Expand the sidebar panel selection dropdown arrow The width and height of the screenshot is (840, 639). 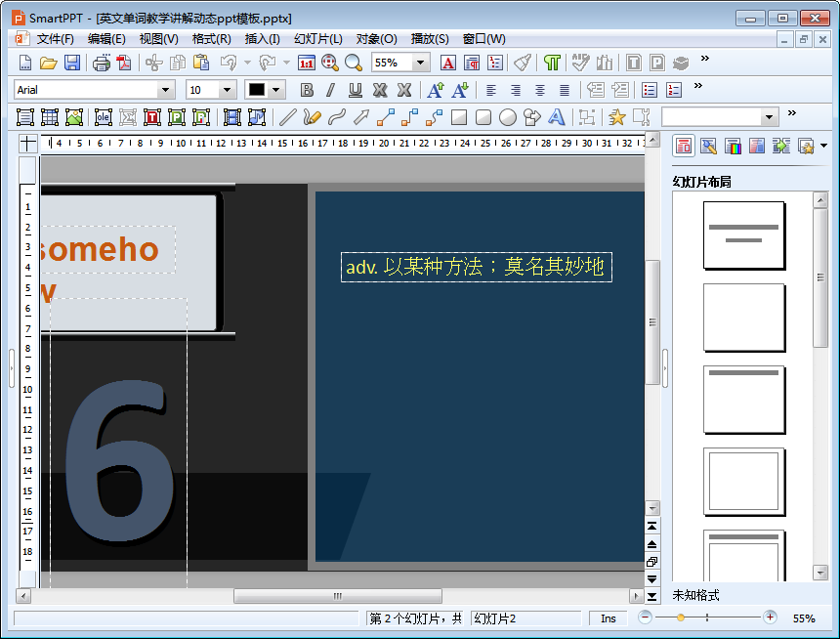[x=824, y=146]
